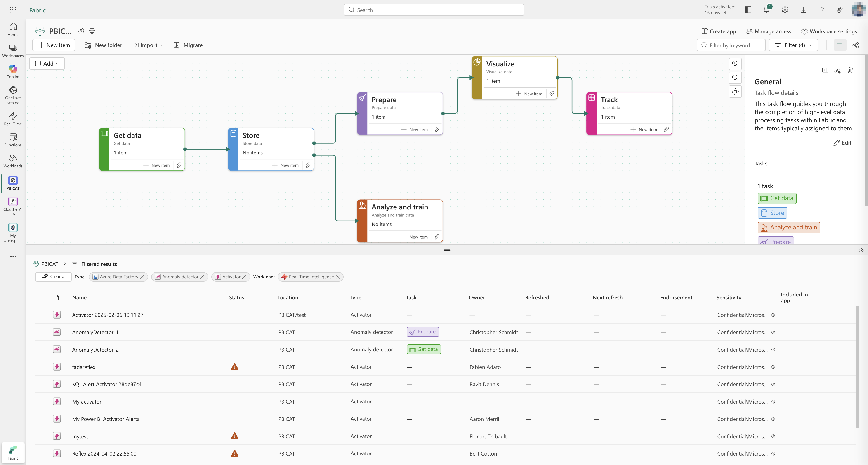The width and height of the screenshot is (868, 465).
Task: Open My workspace in the sidebar
Action: [13, 233]
